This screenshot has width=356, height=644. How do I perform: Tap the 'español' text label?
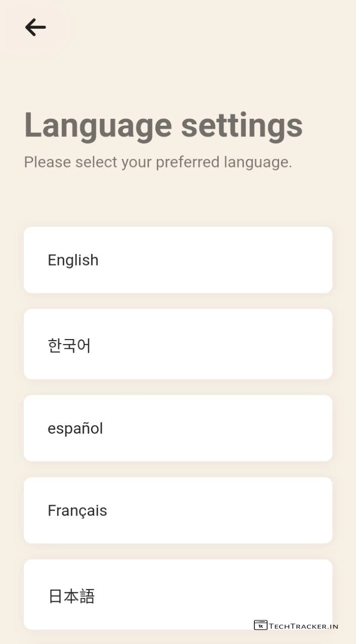(x=75, y=429)
